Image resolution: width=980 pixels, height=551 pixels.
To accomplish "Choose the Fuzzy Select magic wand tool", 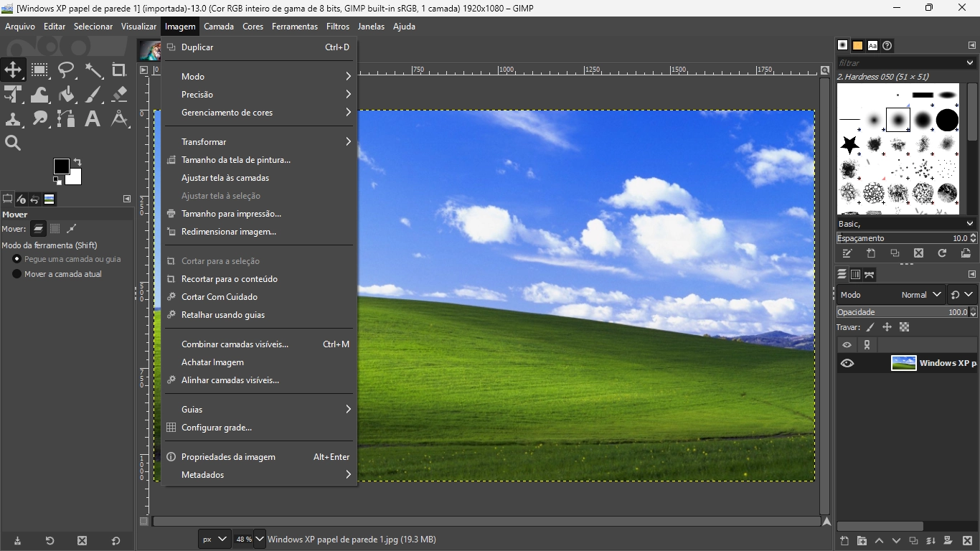I will (x=93, y=70).
